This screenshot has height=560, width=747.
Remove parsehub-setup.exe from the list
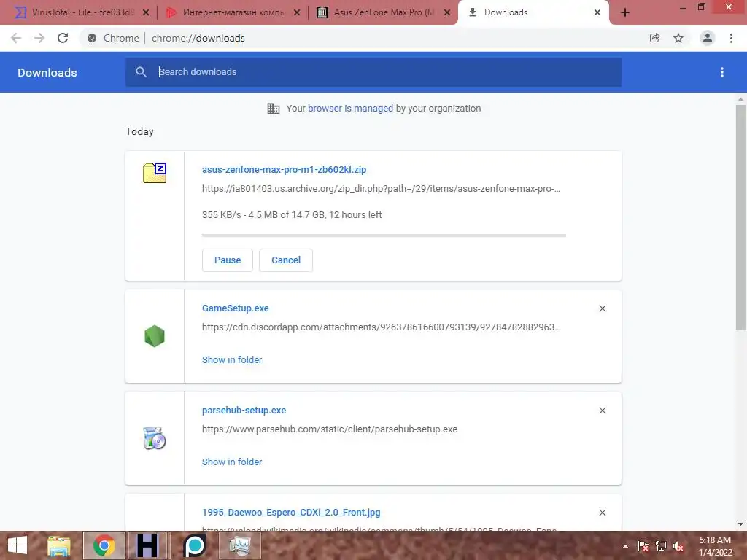pos(602,411)
